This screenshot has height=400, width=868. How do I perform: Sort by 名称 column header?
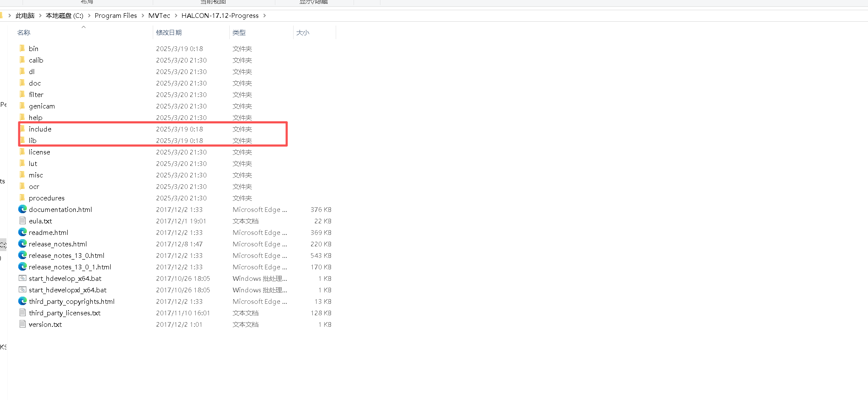click(x=24, y=32)
